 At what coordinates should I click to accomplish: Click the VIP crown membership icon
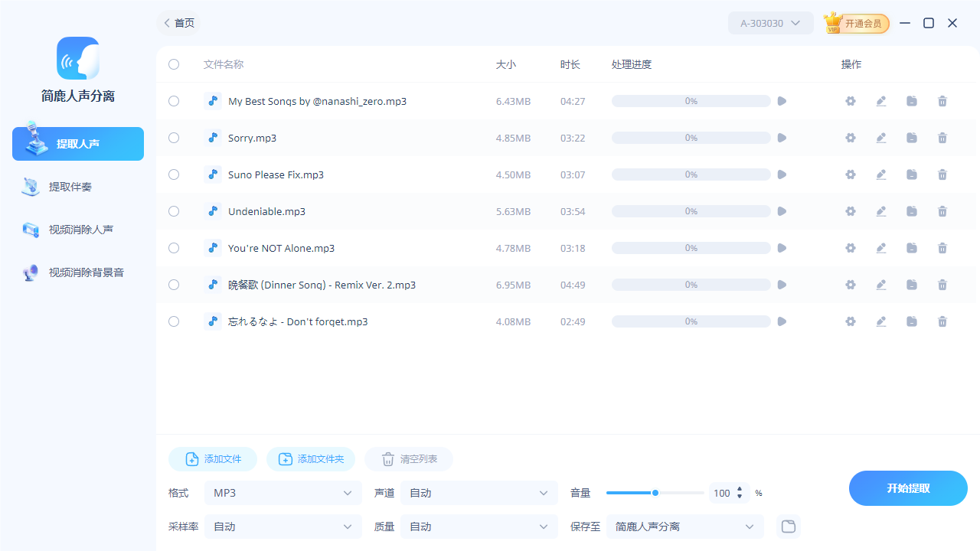pyautogui.click(x=834, y=23)
